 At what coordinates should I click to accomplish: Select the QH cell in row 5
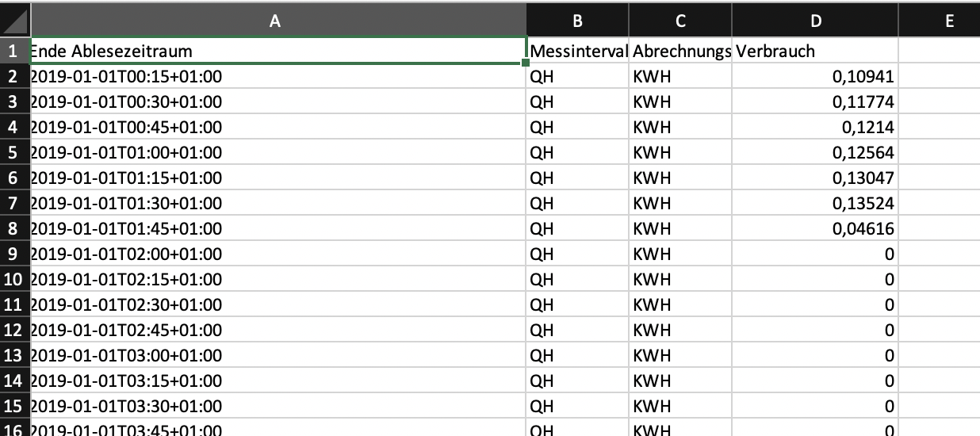pos(578,152)
